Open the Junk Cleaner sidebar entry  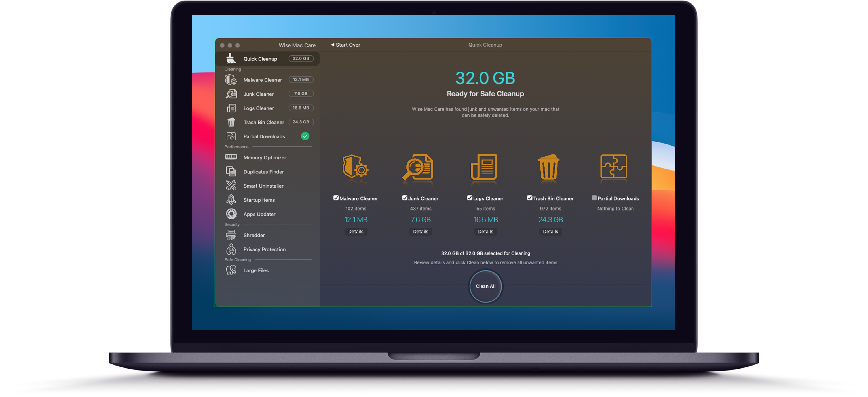(x=267, y=94)
